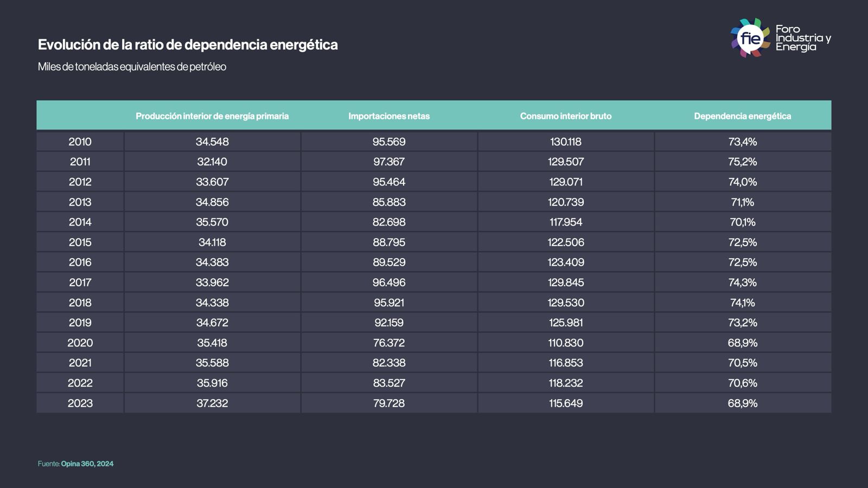Click the subtitle about toneladas equivalentes de petróleo

point(132,67)
